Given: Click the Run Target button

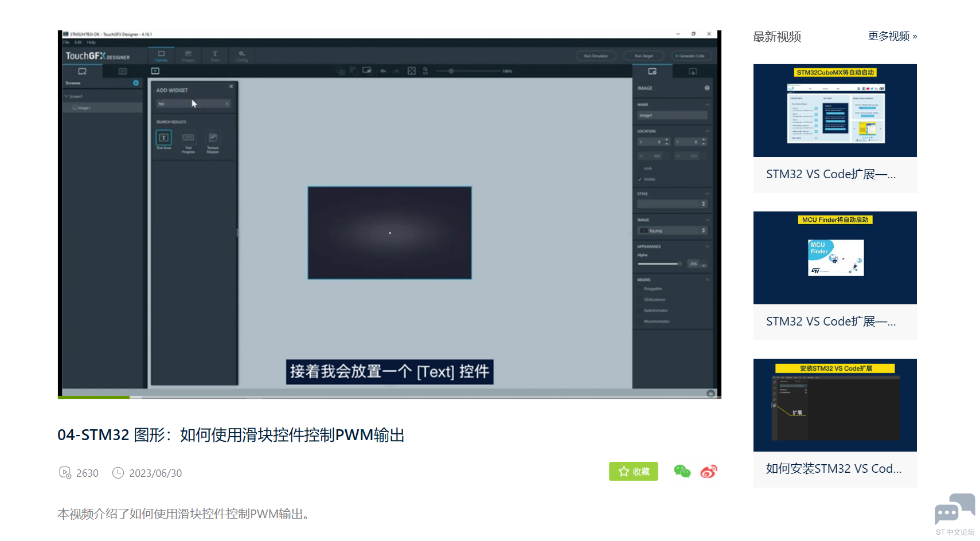Looking at the screenshot, I should point(644,56).
